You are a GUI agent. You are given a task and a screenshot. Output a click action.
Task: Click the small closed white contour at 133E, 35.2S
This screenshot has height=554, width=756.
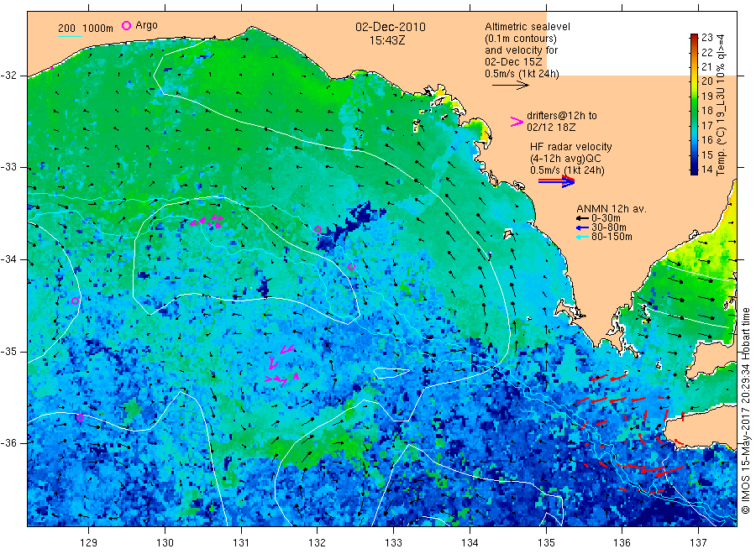(391, 373)
